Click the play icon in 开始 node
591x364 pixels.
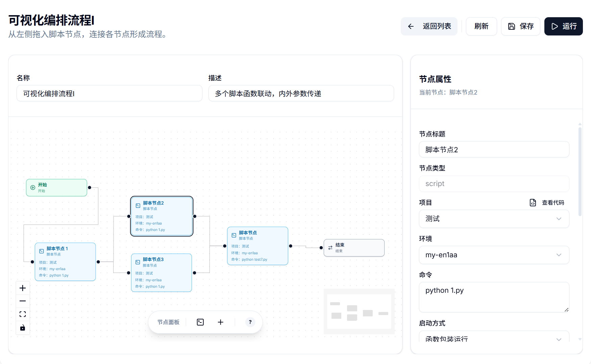[33, 187]
